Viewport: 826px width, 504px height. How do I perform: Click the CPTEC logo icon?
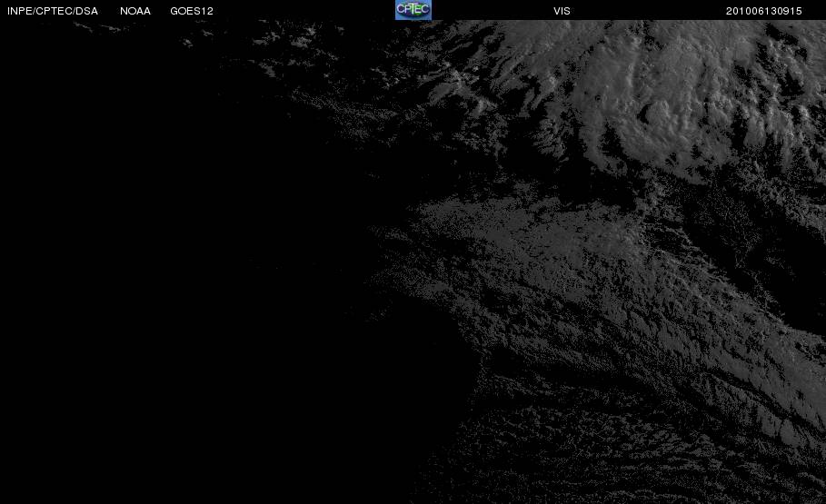pos(413,10)
